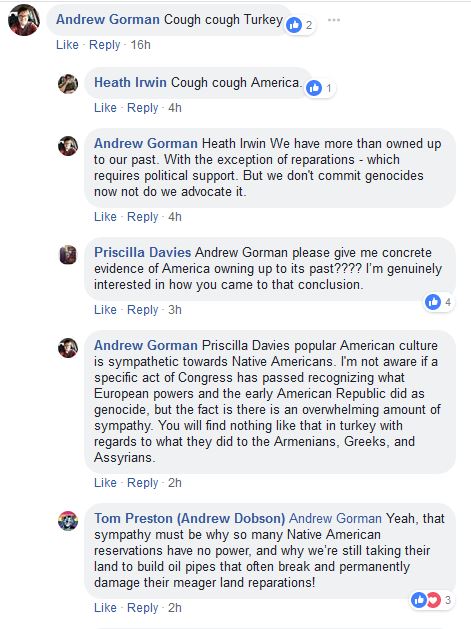Click Priscilla Davies' avatar image

pos(68,255)
